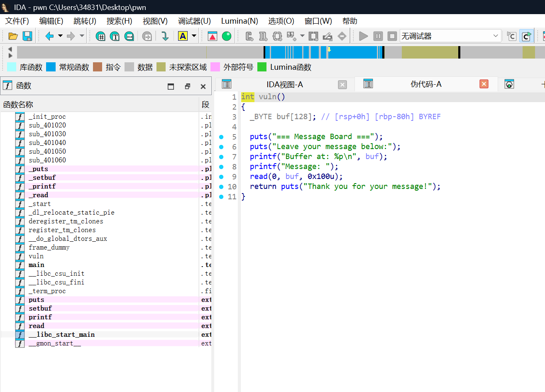The height and width of the screenshot is (392, 545).
Task: Click the start debugger play button
Action: pos(364,36)
